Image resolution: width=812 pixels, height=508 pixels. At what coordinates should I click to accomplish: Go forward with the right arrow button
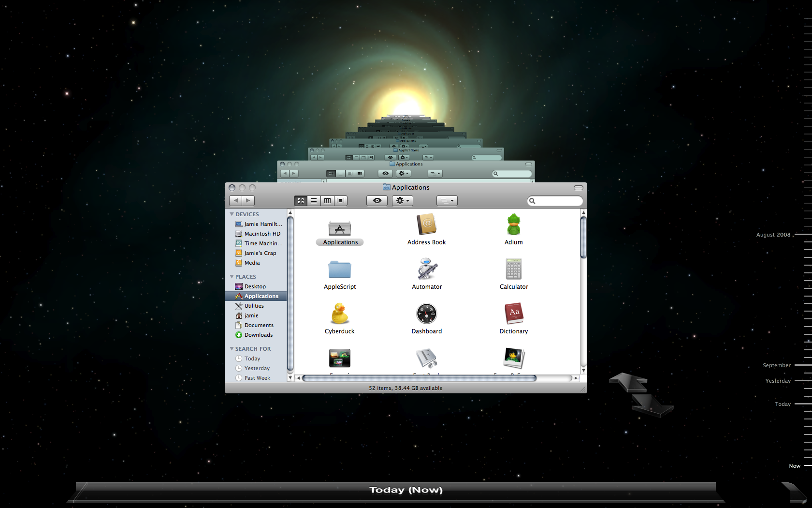tap(248, 201)
